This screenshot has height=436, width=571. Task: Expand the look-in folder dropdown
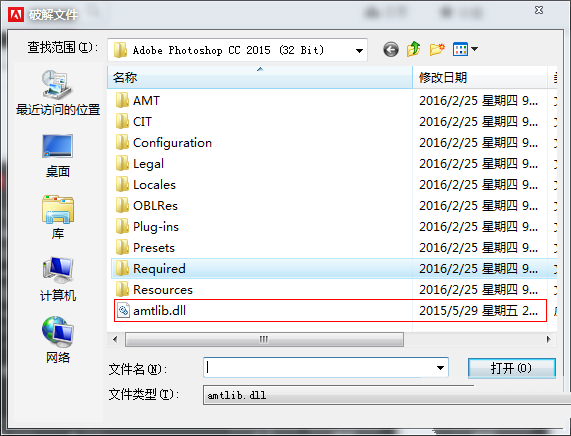[359, 50]
